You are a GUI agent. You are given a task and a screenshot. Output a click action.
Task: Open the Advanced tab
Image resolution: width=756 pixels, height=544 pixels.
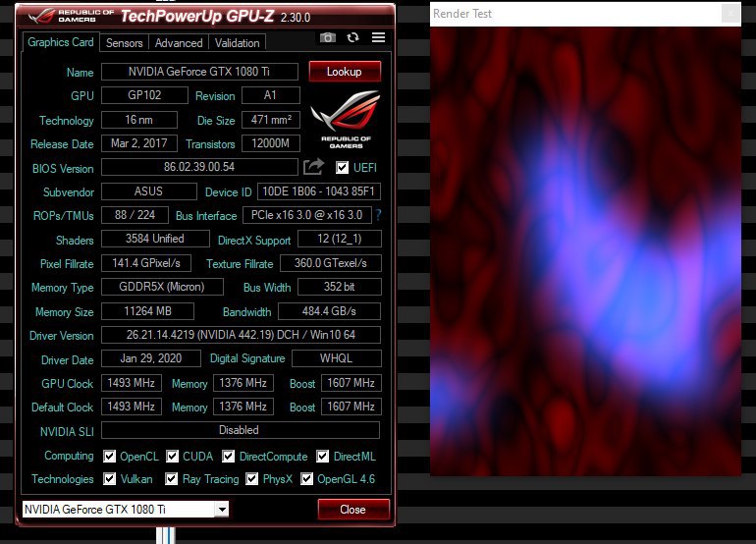[x=179, y=43]
